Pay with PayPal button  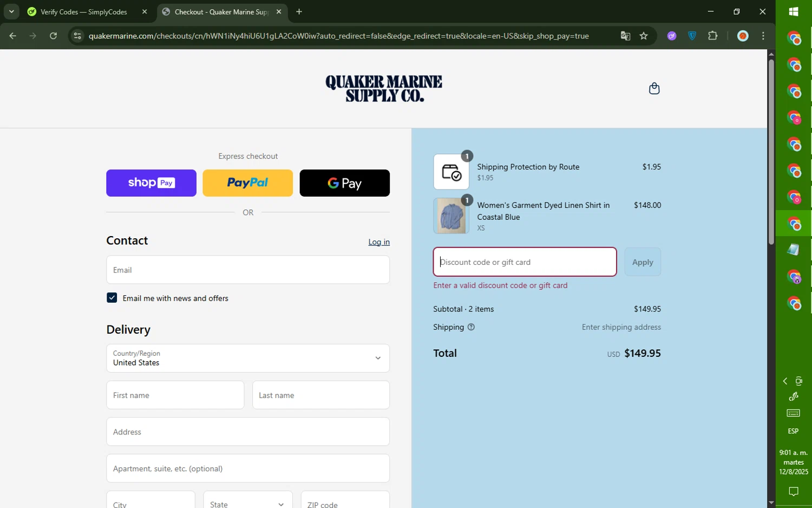tap(247, 183)
